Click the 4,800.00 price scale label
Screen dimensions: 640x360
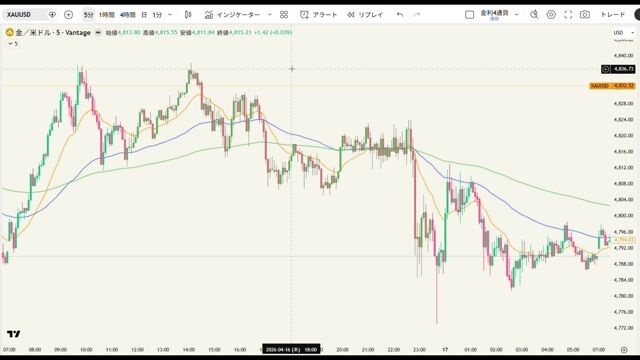click(x=624, y=216)
